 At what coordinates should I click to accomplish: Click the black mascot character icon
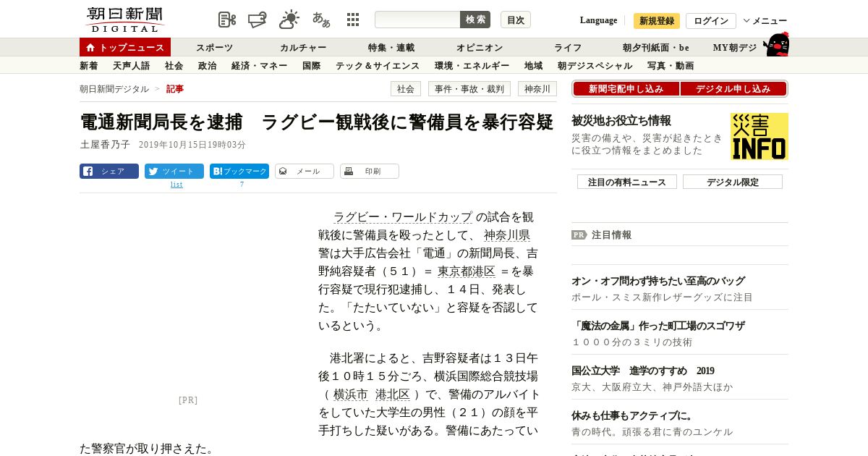777,44
